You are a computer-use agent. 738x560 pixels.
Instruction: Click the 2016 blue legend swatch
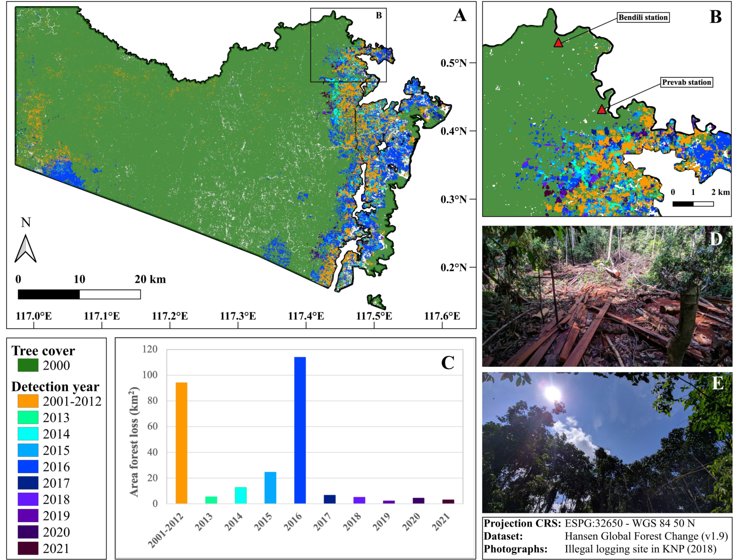(28, 466)
